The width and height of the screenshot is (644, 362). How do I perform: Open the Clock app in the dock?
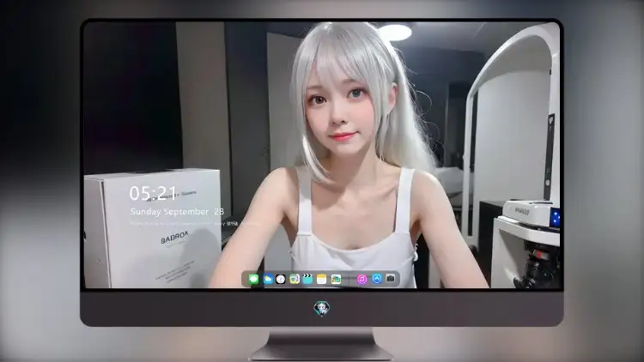coord(281,280)
